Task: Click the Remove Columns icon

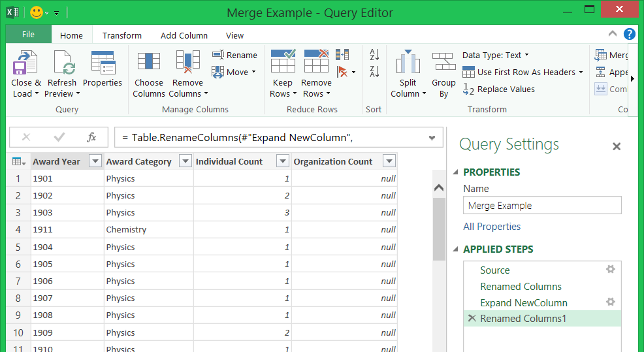Action: pyautogui.click(x=187, y=63)
